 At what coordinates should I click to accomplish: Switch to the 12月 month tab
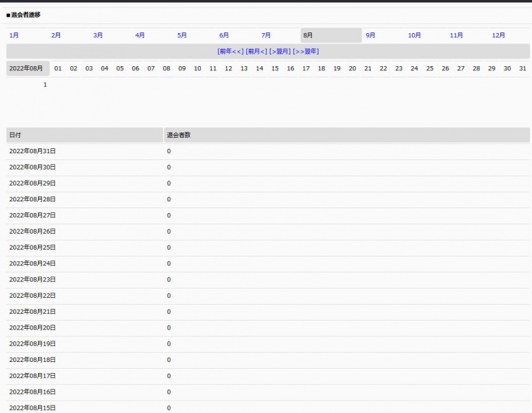click(498, 35)
